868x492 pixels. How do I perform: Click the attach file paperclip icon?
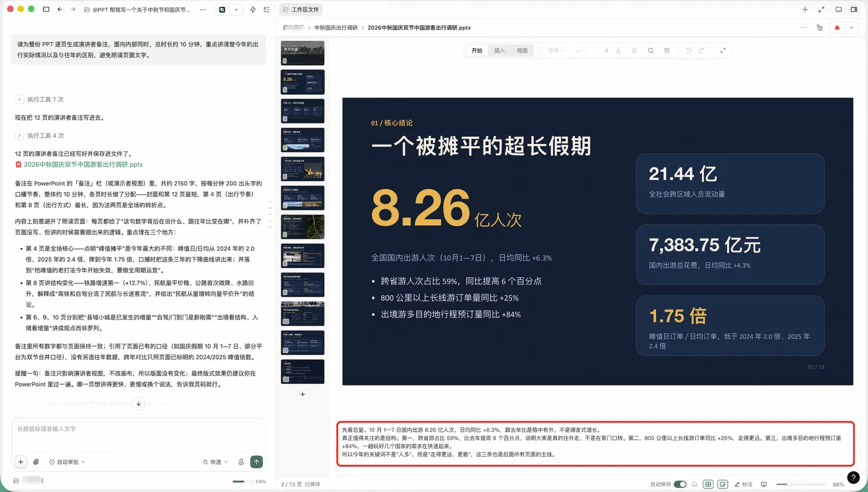click(36, 462)
